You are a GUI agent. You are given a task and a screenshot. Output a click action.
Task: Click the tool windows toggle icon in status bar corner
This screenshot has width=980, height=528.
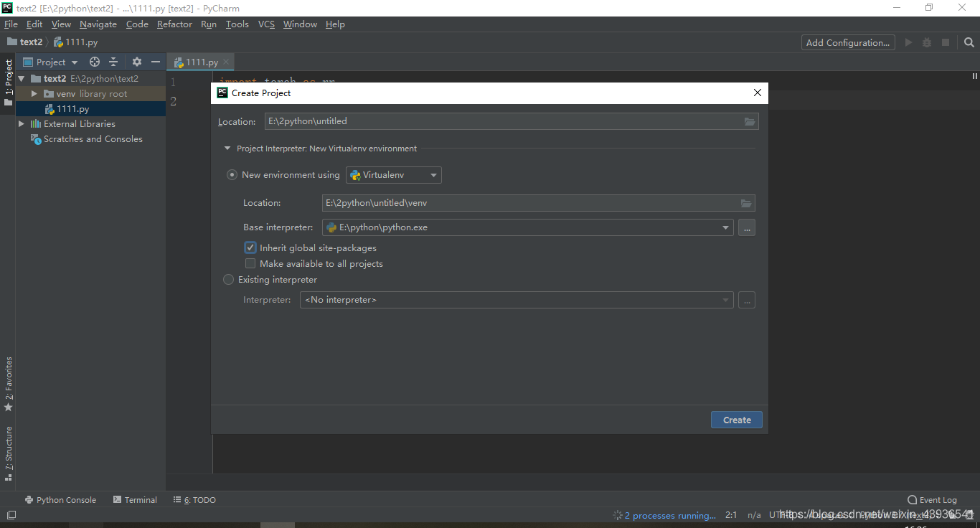tap(11, 515)
